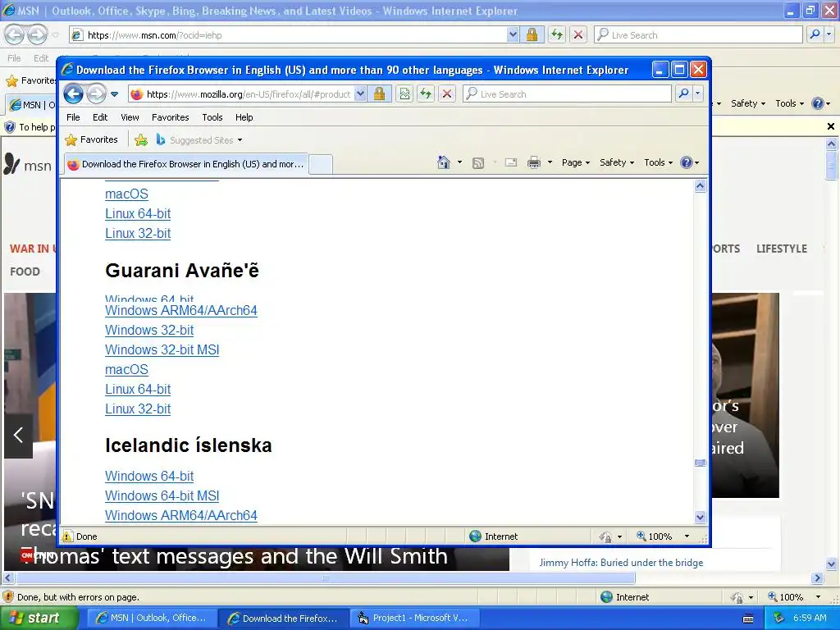The width and height of the screenshot is (840, 630).
Task: Click scroll up arrow in front window
Action: click(701, 186)
